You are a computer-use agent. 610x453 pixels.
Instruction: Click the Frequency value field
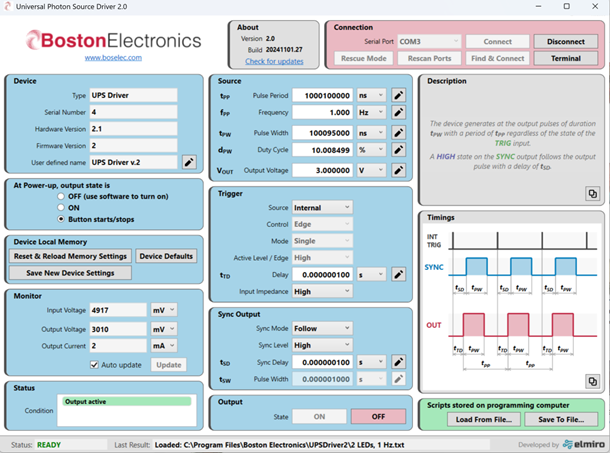click(323, 112)
